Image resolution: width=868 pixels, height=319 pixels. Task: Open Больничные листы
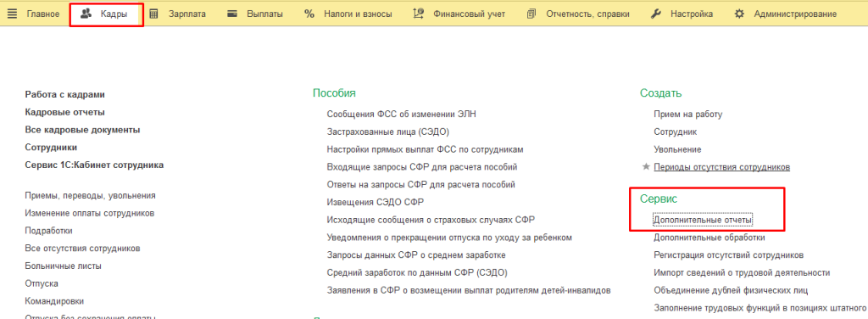[x=63, y=266]
